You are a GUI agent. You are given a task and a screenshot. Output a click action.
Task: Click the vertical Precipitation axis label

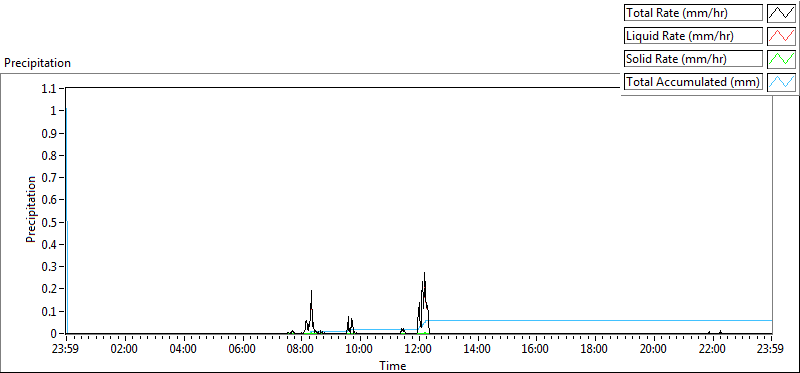[31, 209]
